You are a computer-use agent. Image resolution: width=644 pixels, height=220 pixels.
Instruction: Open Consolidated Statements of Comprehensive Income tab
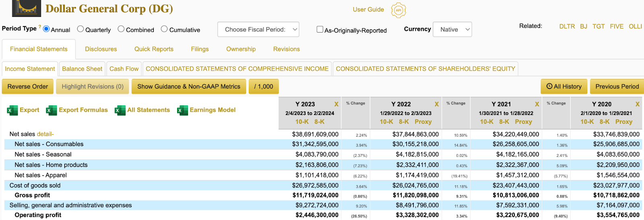pyautogui.click(x=237, y=69)
